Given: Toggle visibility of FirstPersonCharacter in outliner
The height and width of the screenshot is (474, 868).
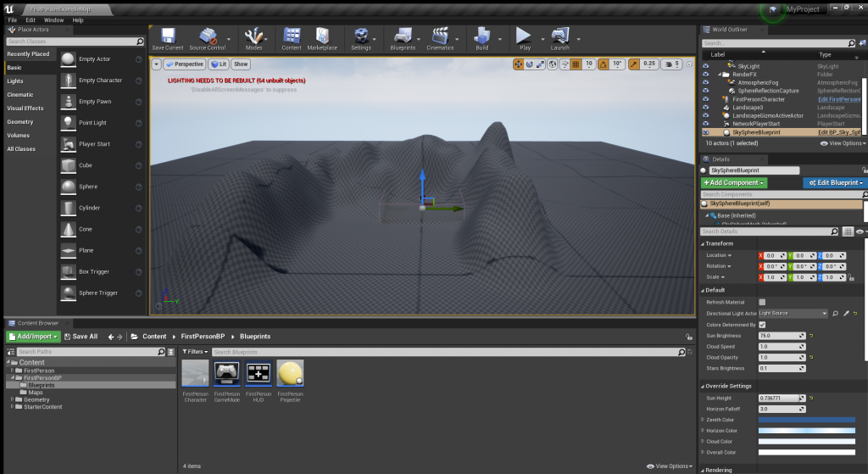Looking at the screenshot, I should click(x=705, y=99).
